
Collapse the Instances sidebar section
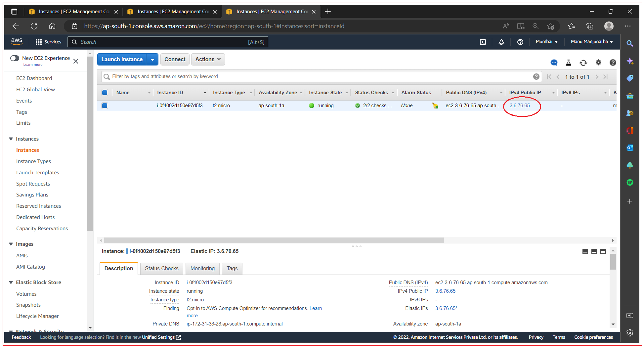[11, 139]
